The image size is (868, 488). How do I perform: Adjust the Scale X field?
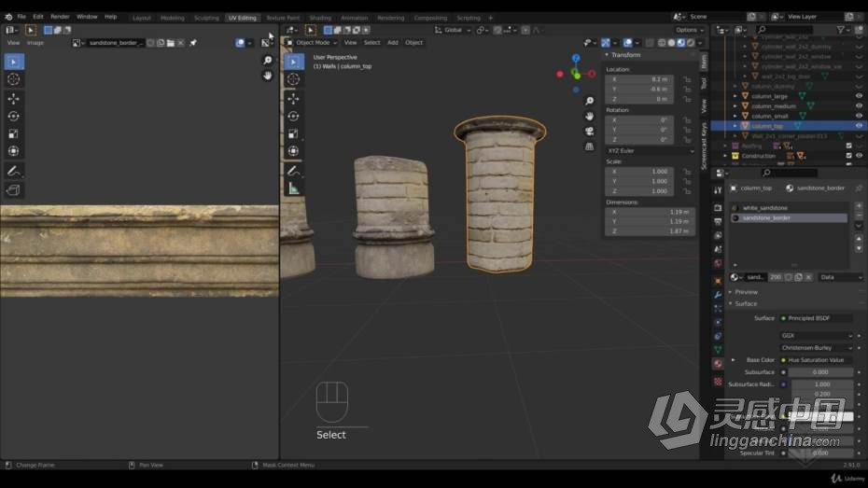639,172
